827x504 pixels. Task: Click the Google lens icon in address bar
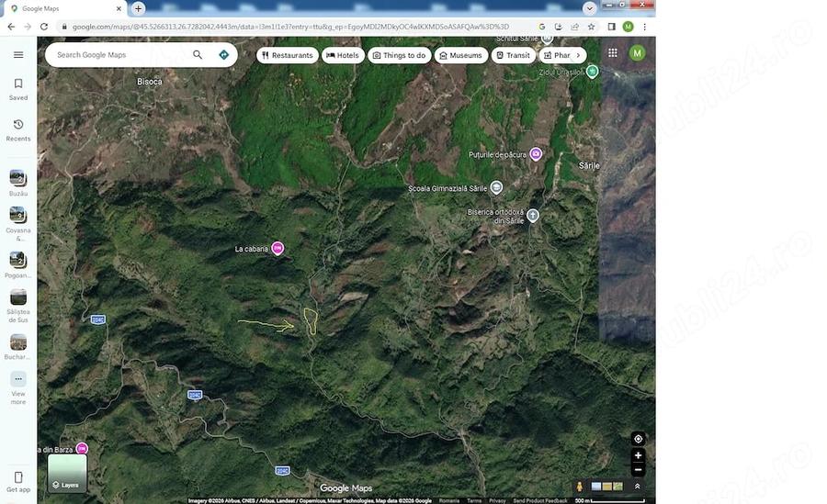click(542, 27)
